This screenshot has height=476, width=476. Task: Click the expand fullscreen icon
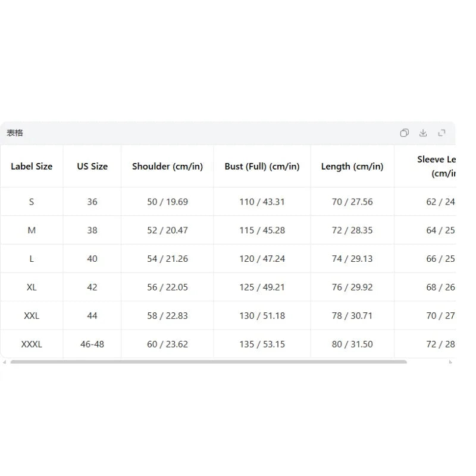point(441,133)
